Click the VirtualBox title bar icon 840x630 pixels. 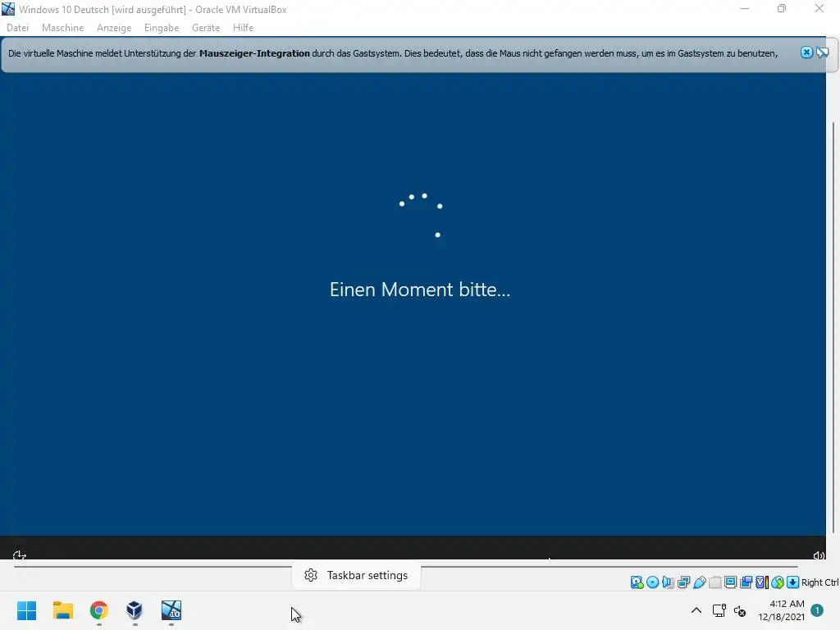(8, 9)
